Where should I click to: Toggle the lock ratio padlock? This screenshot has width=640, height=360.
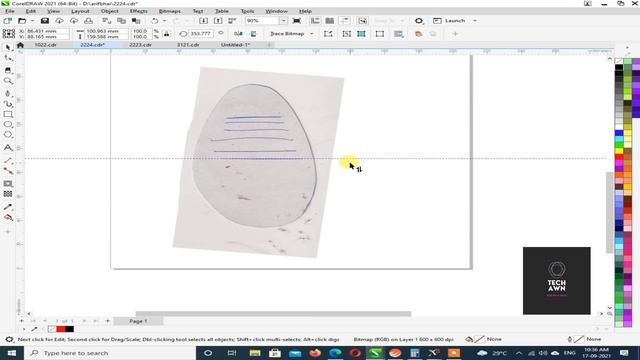pos(167,34)
